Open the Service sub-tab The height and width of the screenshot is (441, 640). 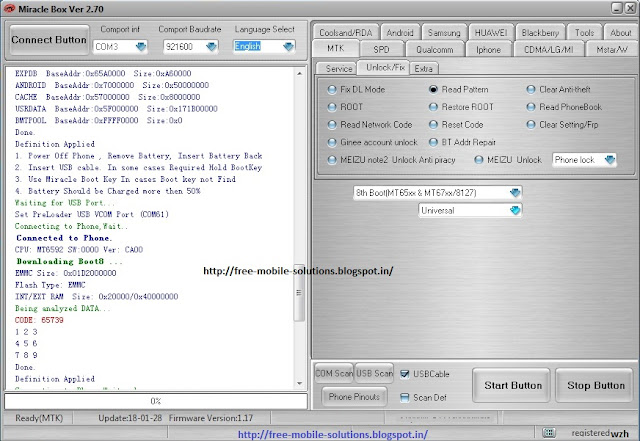[338, 69]
